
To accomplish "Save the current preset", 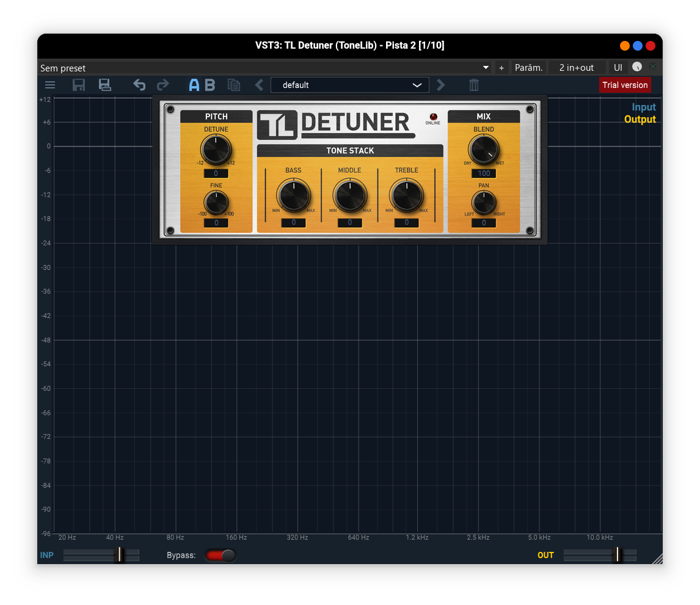I will point(78,85).
